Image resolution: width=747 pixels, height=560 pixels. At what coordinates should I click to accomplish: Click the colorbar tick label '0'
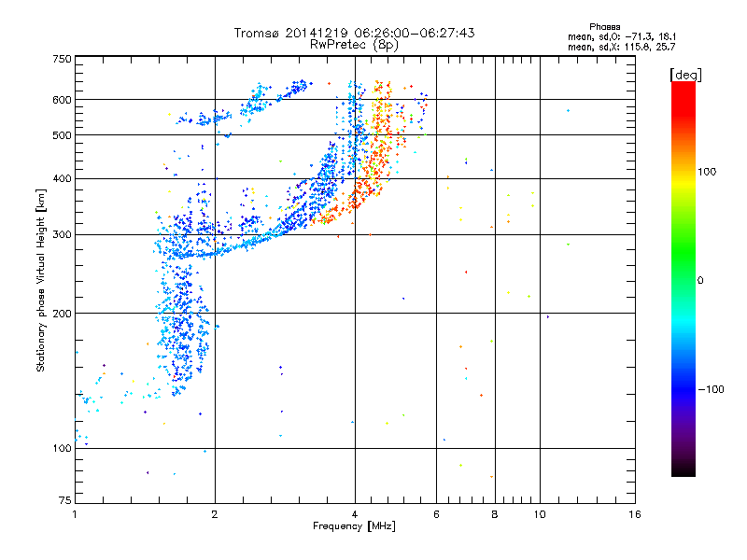point(700,281)
